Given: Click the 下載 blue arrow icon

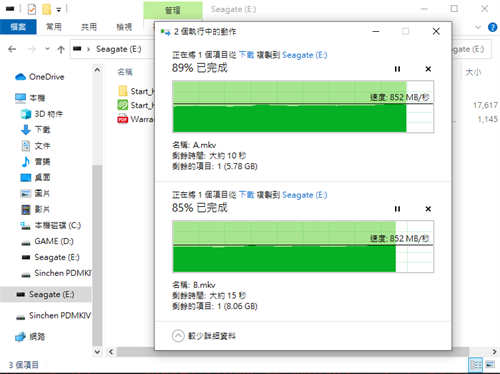Looking at the screenshot, I should pyautogui.click(x=26, y=130).
